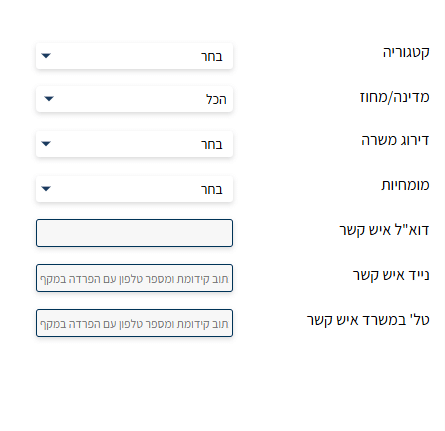Click the מדינה/מחוז label

click(395, 97)
